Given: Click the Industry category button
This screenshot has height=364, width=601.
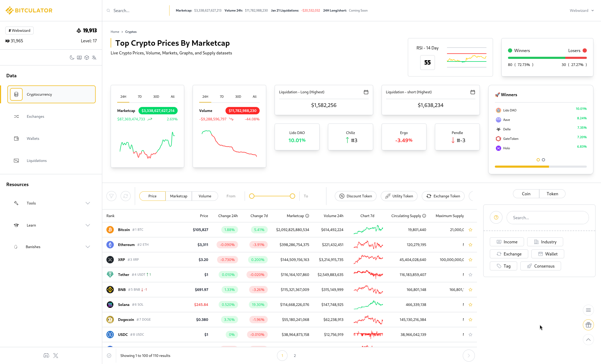Looking at the screenshot, I should 545,242.
